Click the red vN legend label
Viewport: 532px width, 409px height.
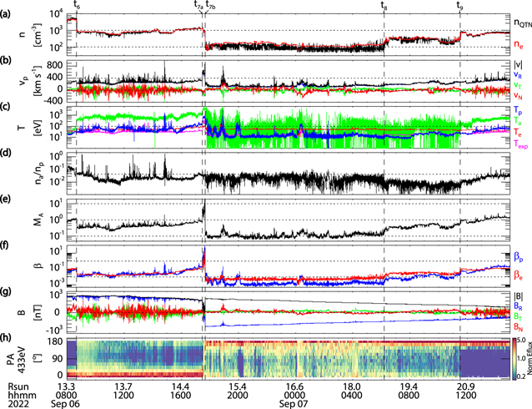coord(518,95)
